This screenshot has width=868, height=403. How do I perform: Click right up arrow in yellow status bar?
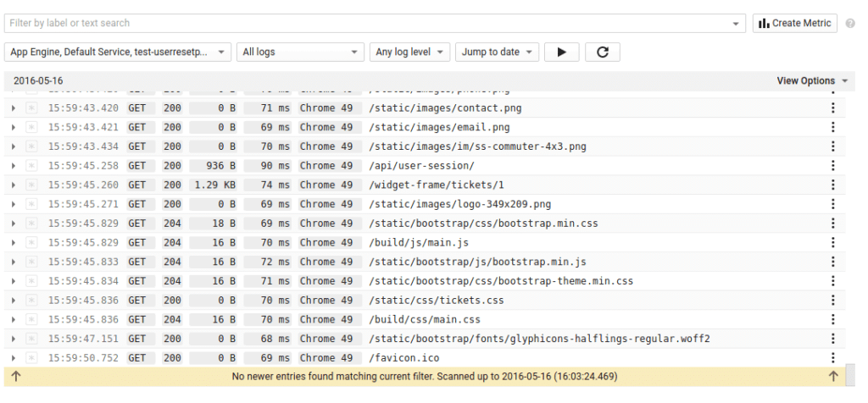click(833, 377)
